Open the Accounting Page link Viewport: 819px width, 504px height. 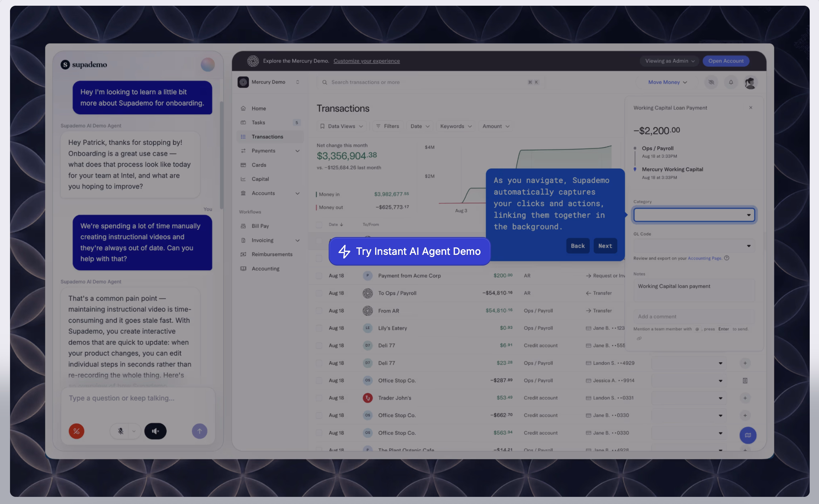pos(705,258)
